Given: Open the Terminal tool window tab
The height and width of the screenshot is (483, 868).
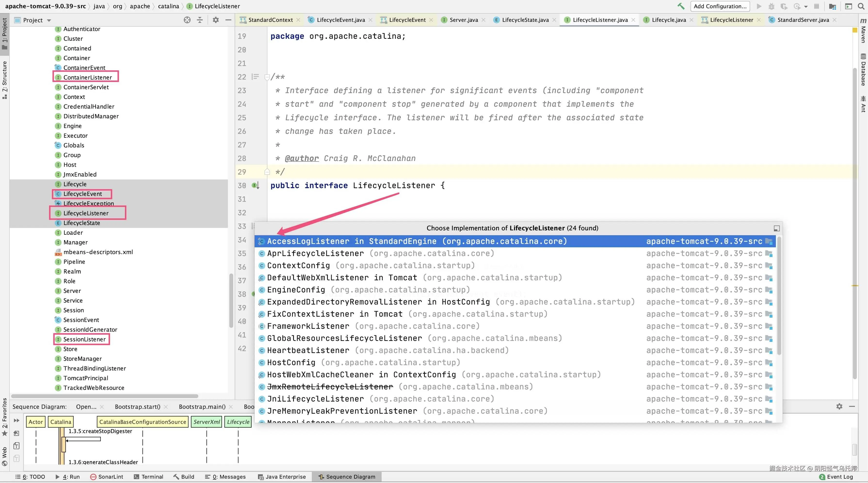Looking at the screenshot, I should tap(149, 477).
